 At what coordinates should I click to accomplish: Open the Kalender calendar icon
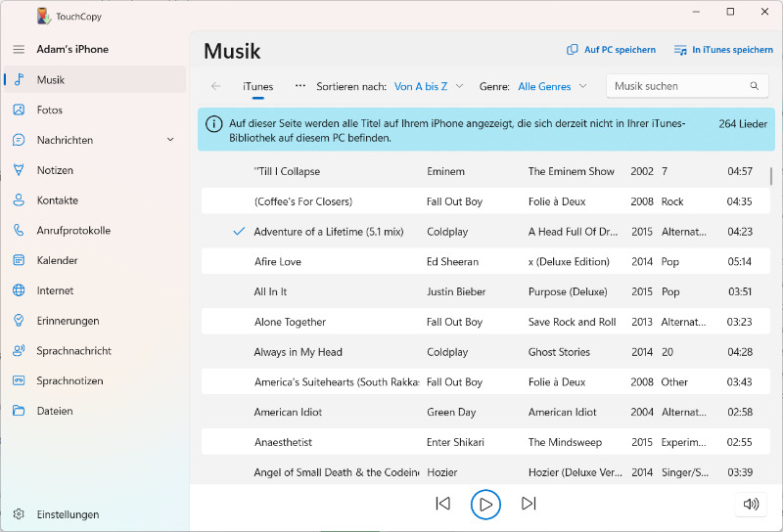[x=19, y=260]
